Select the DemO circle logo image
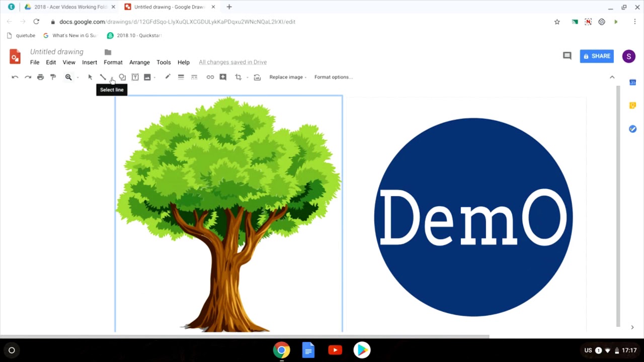Screen dimensions: 644x362 473,217
